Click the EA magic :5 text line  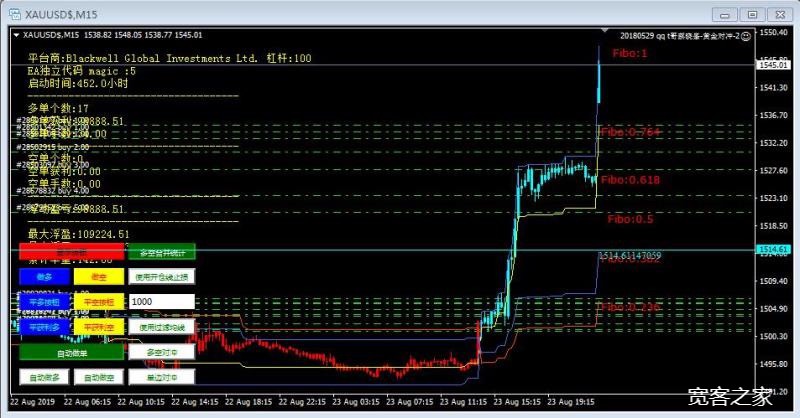[82, 71]
